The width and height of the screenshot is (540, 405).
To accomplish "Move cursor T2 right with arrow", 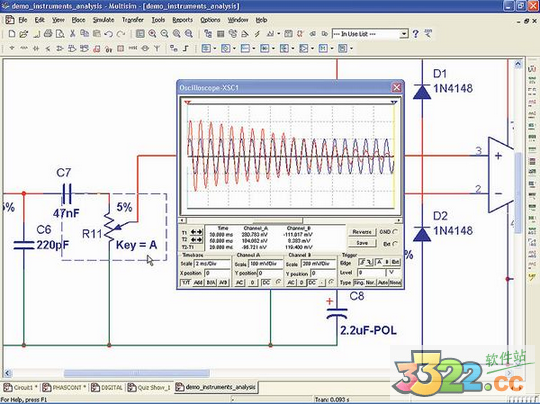I will tap(199, 239).
